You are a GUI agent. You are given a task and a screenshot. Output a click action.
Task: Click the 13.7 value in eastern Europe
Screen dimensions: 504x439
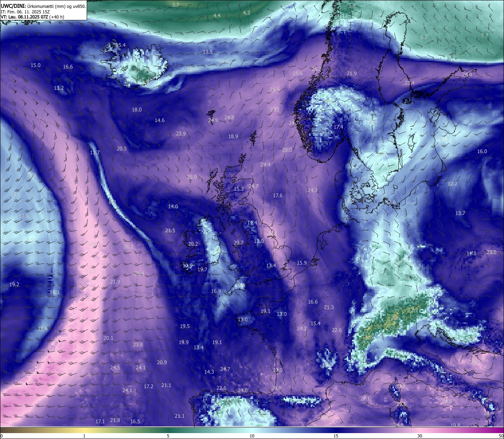460,213
